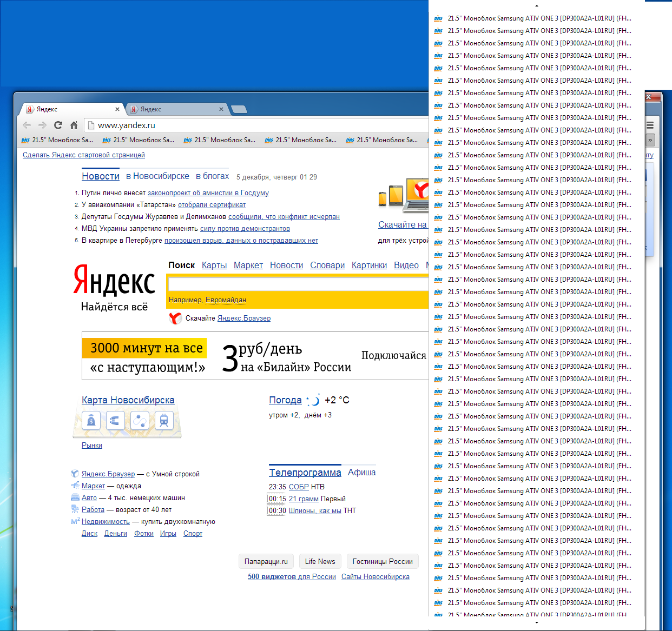This screenshot has width=672, height=631.
Task: Click the Гостиницы России button
Action: [x=383, y=561]
